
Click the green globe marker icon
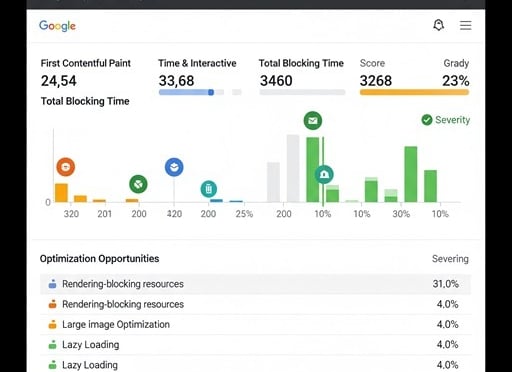pyautogui.click(x=138, y=184)
